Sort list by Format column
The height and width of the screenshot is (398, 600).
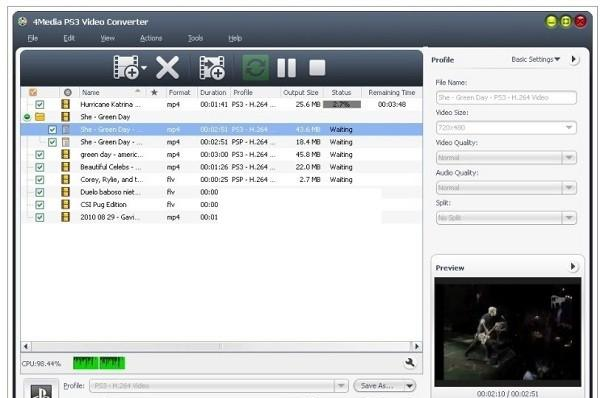point(179,92)
